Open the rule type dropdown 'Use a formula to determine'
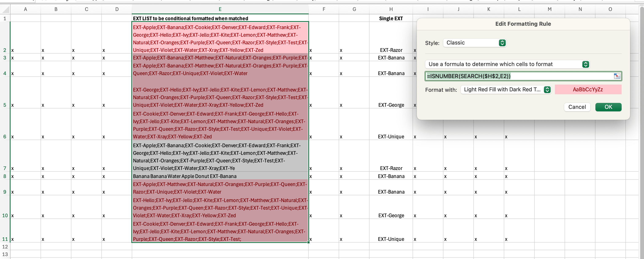644x259 pixels. pos(507,64)
